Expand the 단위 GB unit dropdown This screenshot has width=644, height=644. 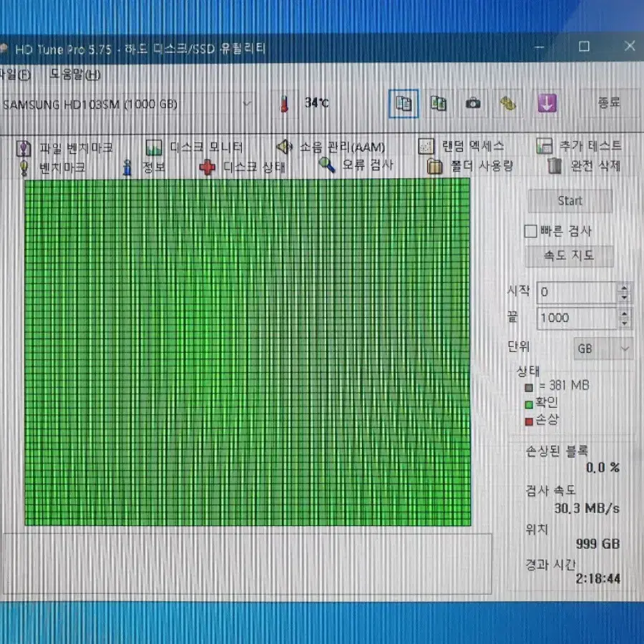click(x=603, y=348)
